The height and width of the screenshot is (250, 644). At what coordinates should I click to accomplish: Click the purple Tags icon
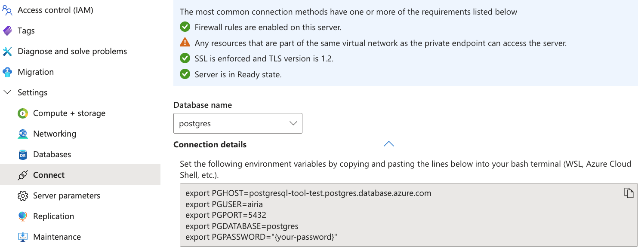tap(7, 30)
